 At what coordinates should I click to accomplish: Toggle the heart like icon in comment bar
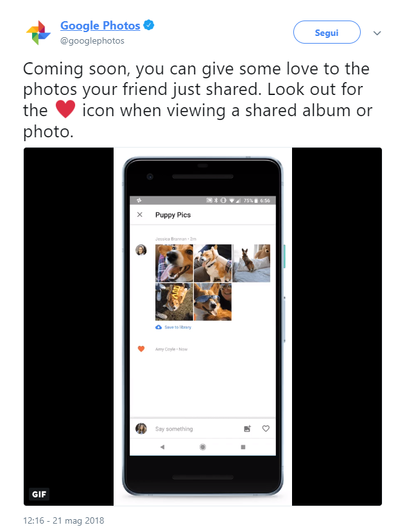pyautogui.click(x=266, y=429)
